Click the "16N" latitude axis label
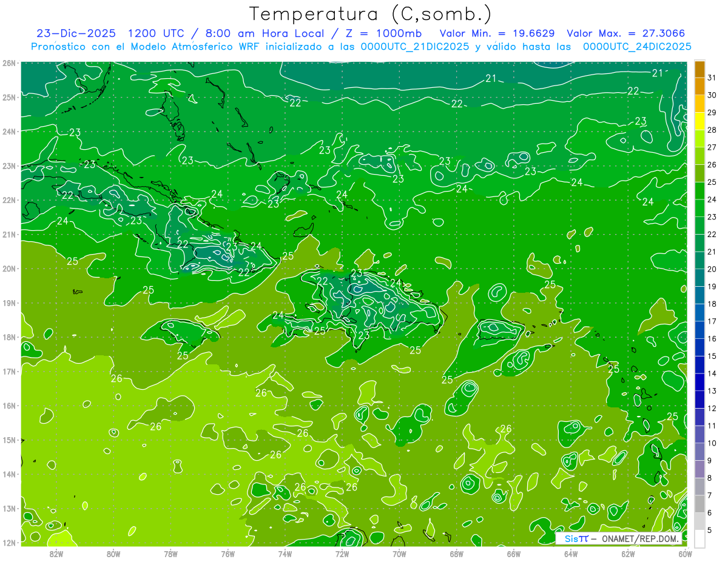This screenshot has width=728, height=562. click(x=10, y=406)
